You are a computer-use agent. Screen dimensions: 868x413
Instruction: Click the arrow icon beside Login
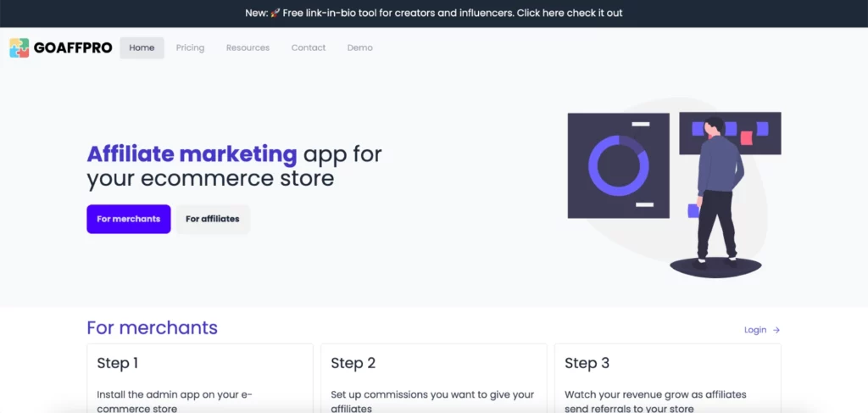tap(776, 330)
